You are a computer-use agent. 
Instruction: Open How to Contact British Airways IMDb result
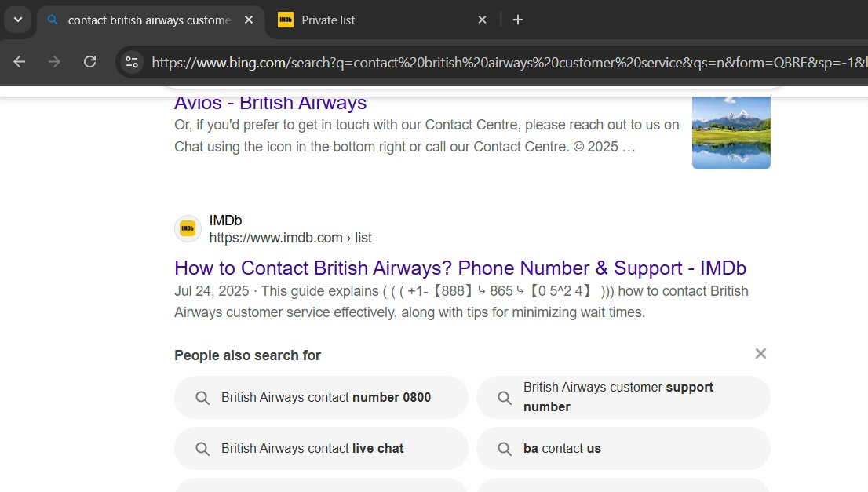click(460, 268)
